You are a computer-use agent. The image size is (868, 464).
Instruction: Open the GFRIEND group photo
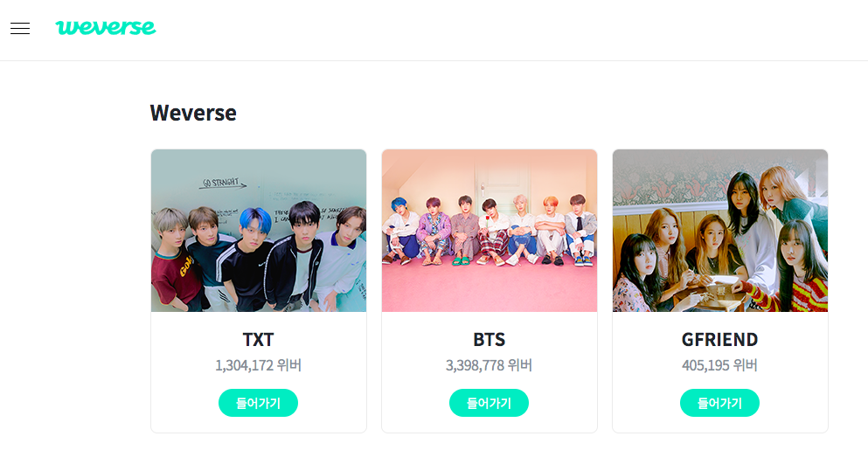tap(720, 231)
